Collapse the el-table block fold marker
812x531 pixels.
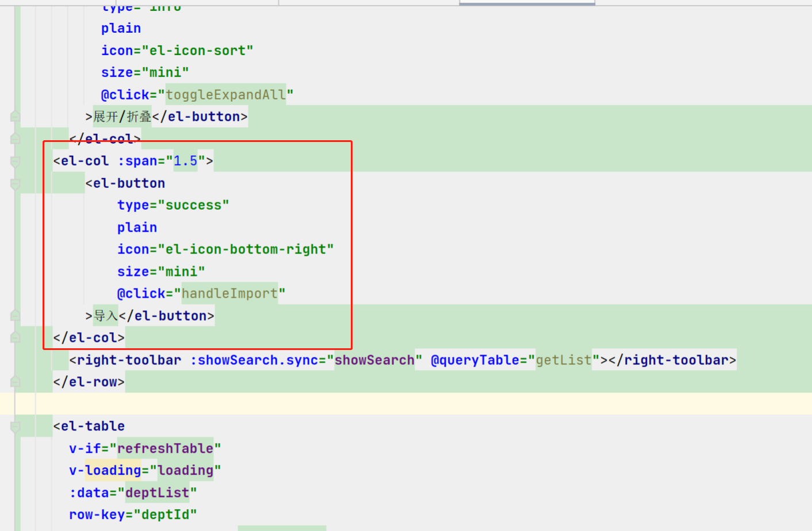click(x=16, y=426)
